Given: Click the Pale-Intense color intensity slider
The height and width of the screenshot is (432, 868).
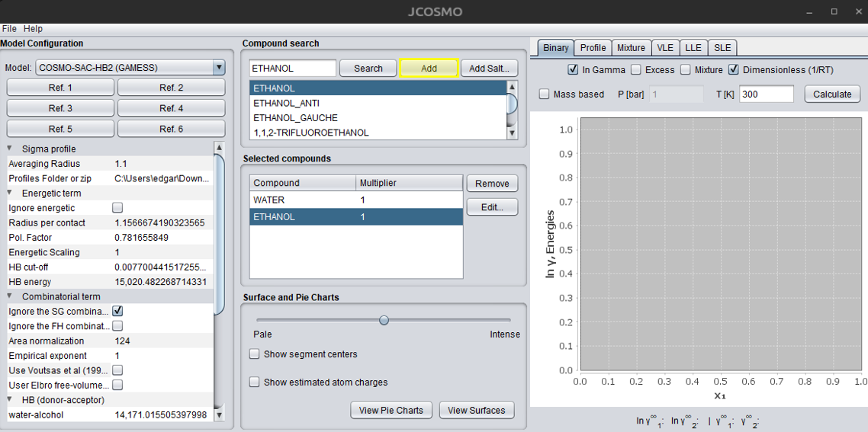Looking at the screenshot, I should pyautogui.click(x=384, y=320).
